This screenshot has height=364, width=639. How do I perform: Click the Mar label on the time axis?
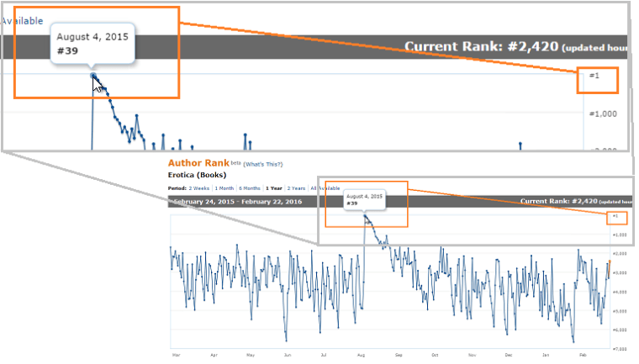(x=175, y=356)
